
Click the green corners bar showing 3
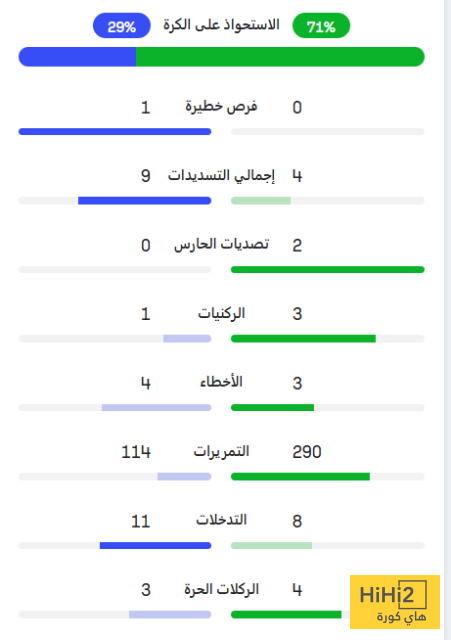303,339
